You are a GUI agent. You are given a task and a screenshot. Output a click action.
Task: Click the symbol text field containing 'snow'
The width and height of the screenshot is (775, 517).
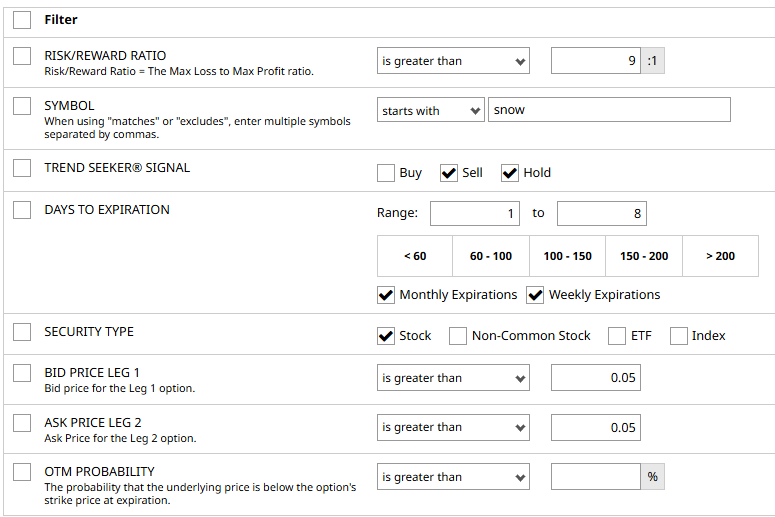click(609, 110)
